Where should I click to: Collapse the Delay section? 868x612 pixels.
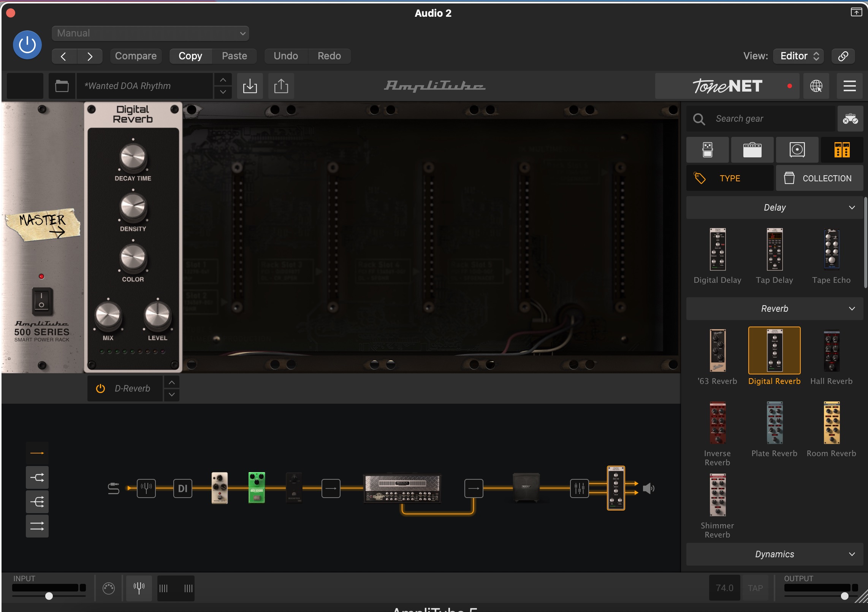click(x=775, y=208)
